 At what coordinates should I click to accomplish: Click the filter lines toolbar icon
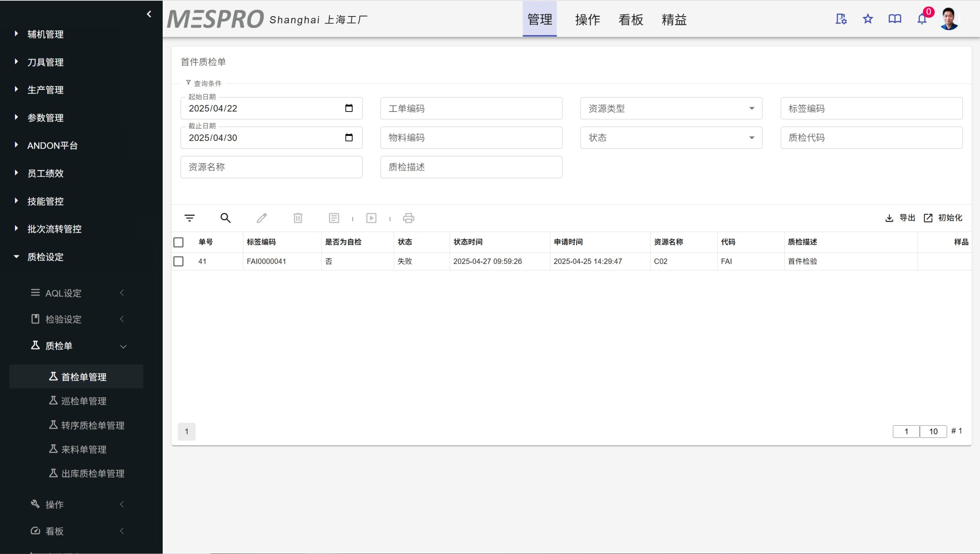[189, 218]
